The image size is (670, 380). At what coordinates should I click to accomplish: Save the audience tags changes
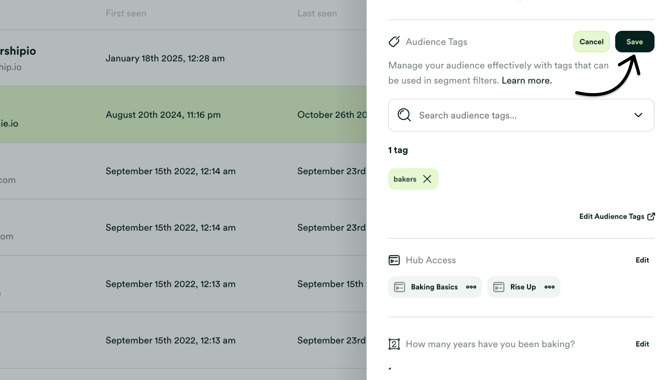(635, 41)
